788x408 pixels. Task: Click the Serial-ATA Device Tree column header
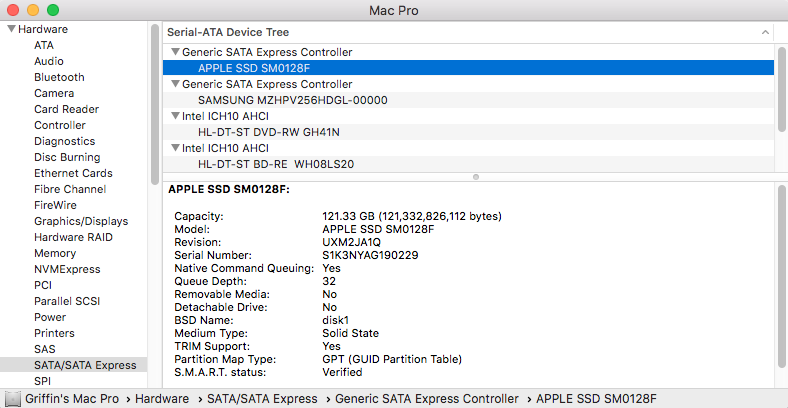tap(468, 32)
